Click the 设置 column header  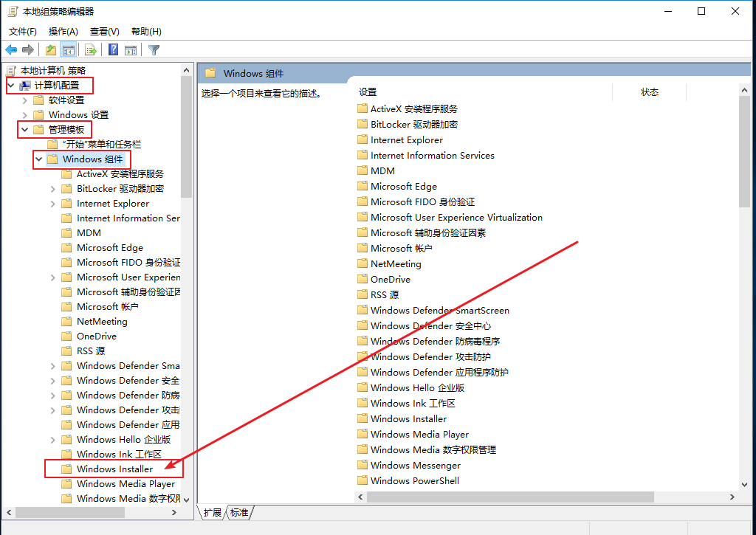point(368,92)
